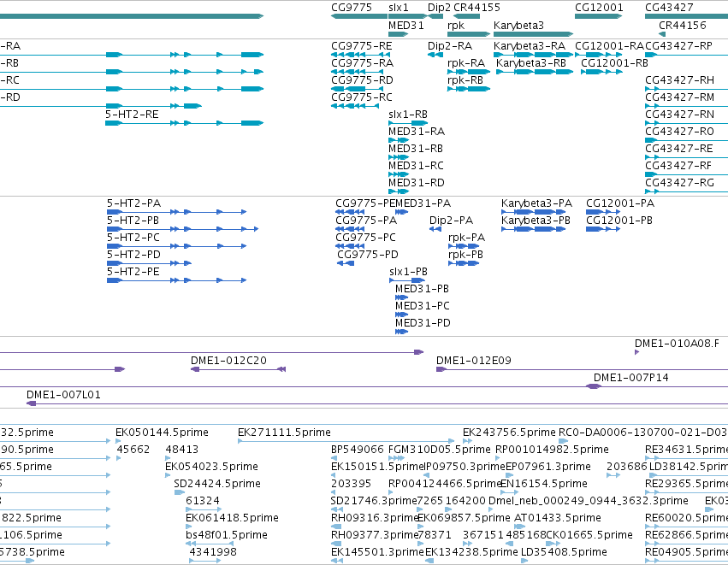Click the CG12001 gene label
This screenshot has height=565, width=728.
599,8
